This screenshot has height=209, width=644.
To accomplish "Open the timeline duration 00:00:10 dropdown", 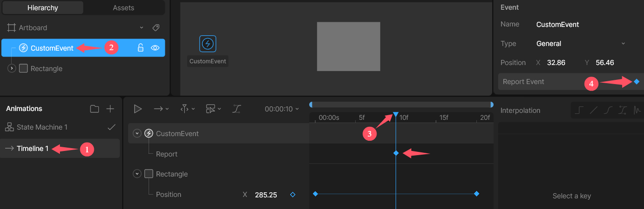I will [x=282, y=109].
